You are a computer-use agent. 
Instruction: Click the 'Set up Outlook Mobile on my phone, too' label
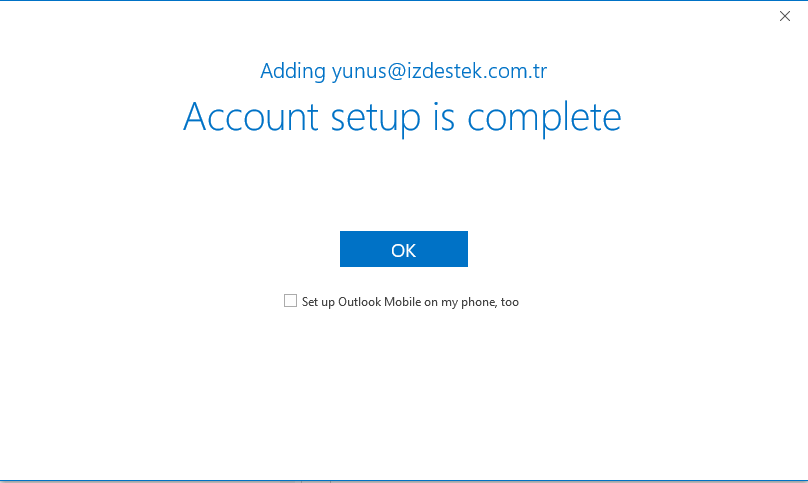(410, 302)
